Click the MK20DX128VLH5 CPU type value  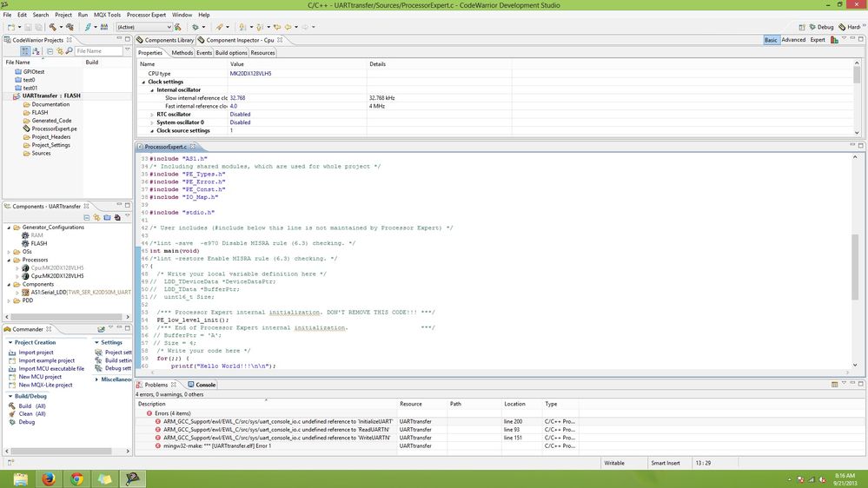pyautogui.click(x=251, y=74)
